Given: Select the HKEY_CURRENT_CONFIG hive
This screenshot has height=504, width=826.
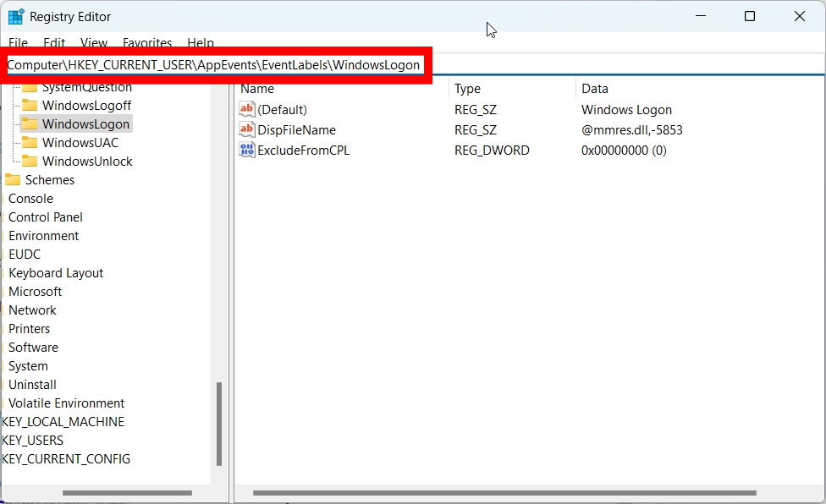Looking at the screenshot, I should coord(66,458).
